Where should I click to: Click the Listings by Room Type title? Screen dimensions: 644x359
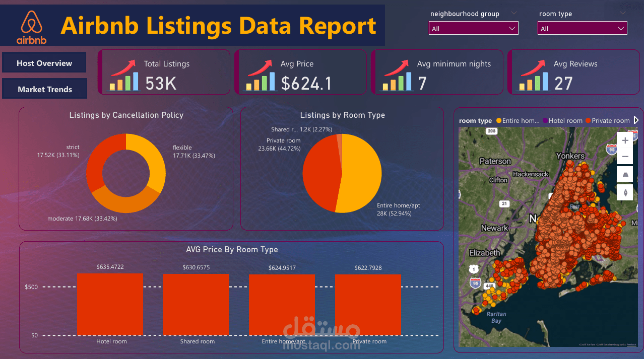[x=342, y=115]
